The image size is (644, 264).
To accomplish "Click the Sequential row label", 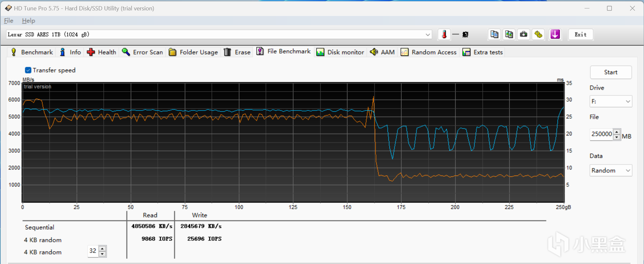I will (39, 227).
